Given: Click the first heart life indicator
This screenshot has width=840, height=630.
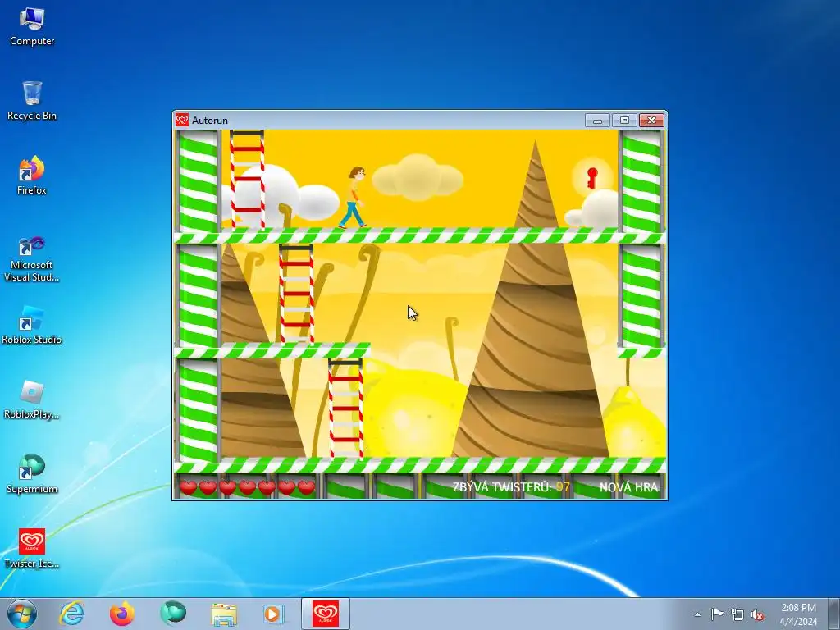Looking at the screenshot, I should [x=188, y=487].
